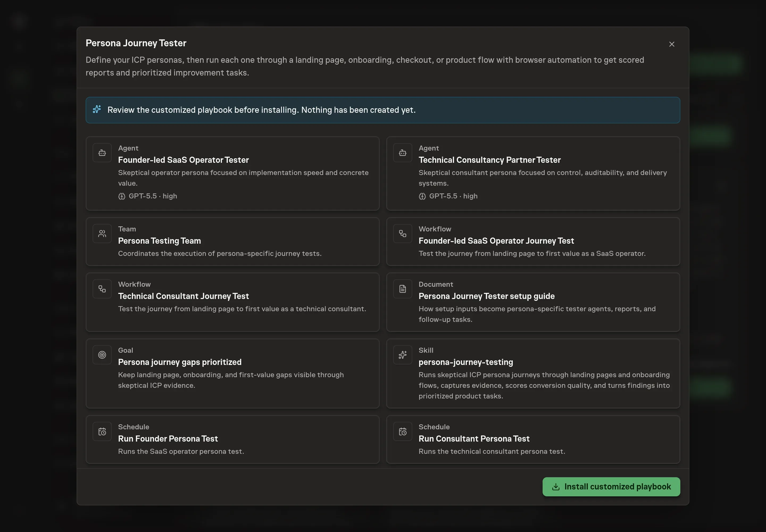The width and height of the screenshot is (766, 532).
Task: Click the Persona Testing Team people icon
Action: click(x=102, y=234)
